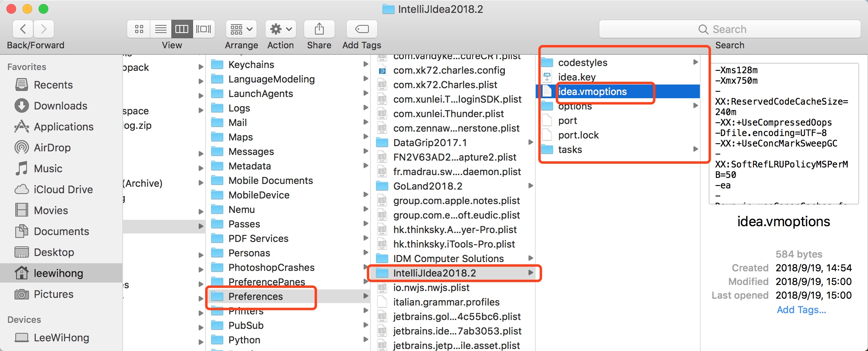The image size is (868, 351).
Task: Expand the codestyles folder arrow
Action: (x=695, y=62)
